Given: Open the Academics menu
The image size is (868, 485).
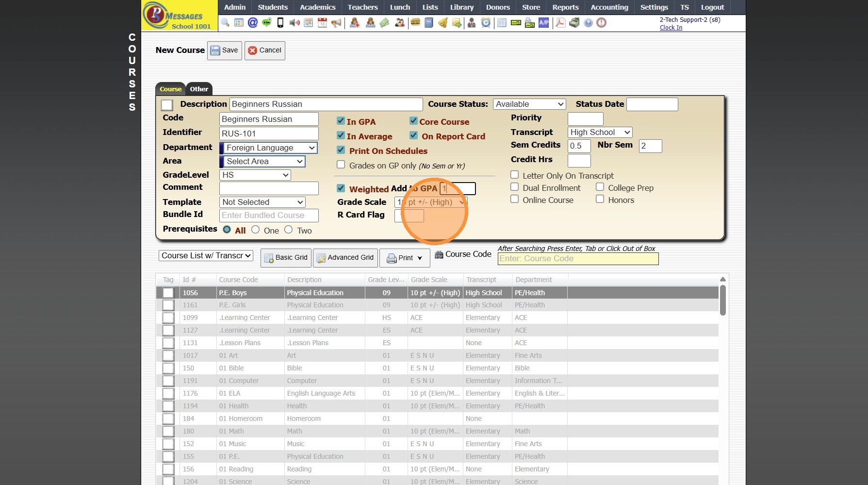Looking at the screenshot, I should point(317,7).
